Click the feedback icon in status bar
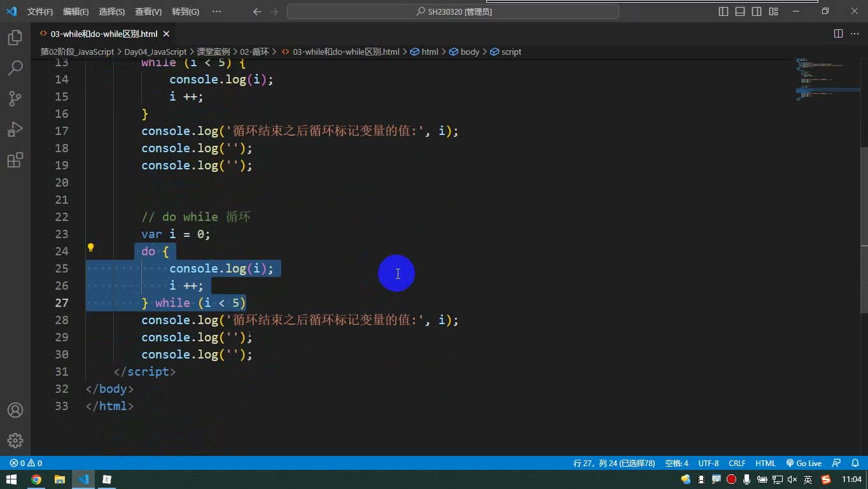The image size is (868, 489). point(837,463)
